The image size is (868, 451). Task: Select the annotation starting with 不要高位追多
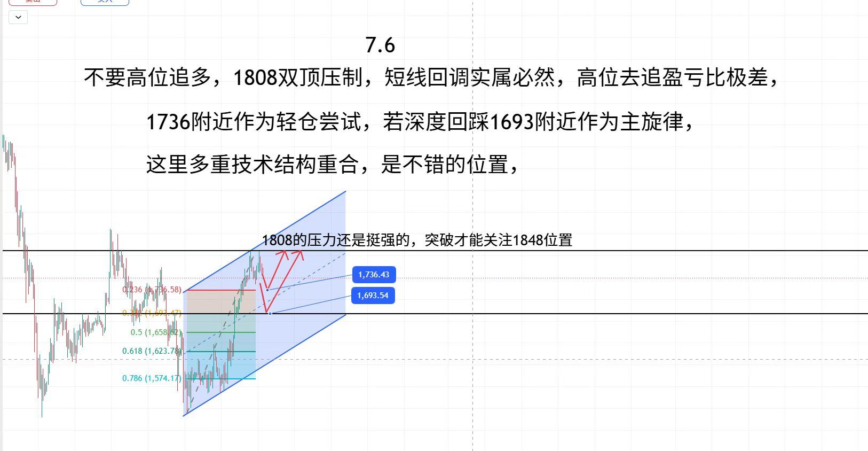[431, 77]
